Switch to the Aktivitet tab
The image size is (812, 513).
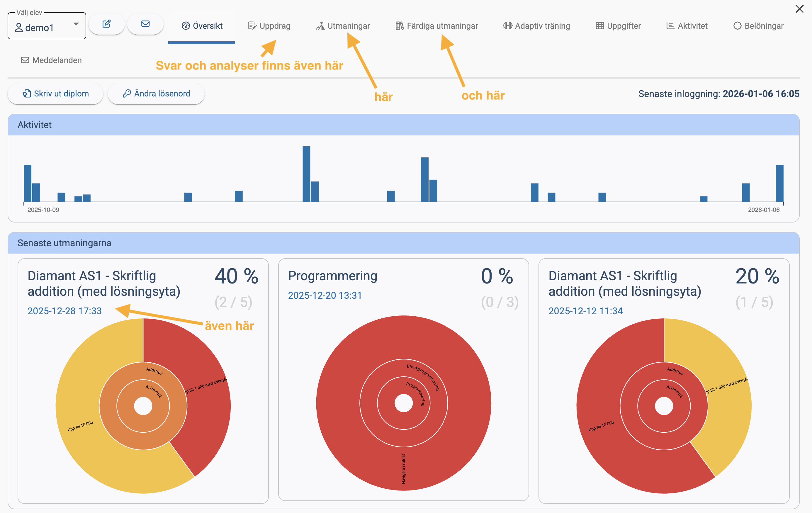[x=687, y=26]
